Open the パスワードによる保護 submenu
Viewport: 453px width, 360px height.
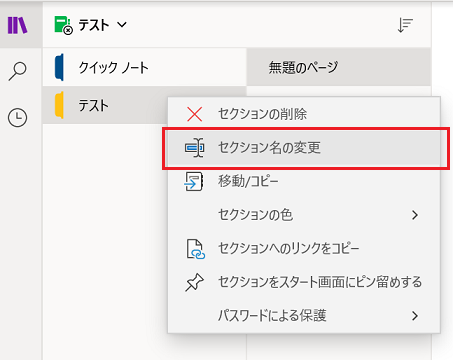304,316
